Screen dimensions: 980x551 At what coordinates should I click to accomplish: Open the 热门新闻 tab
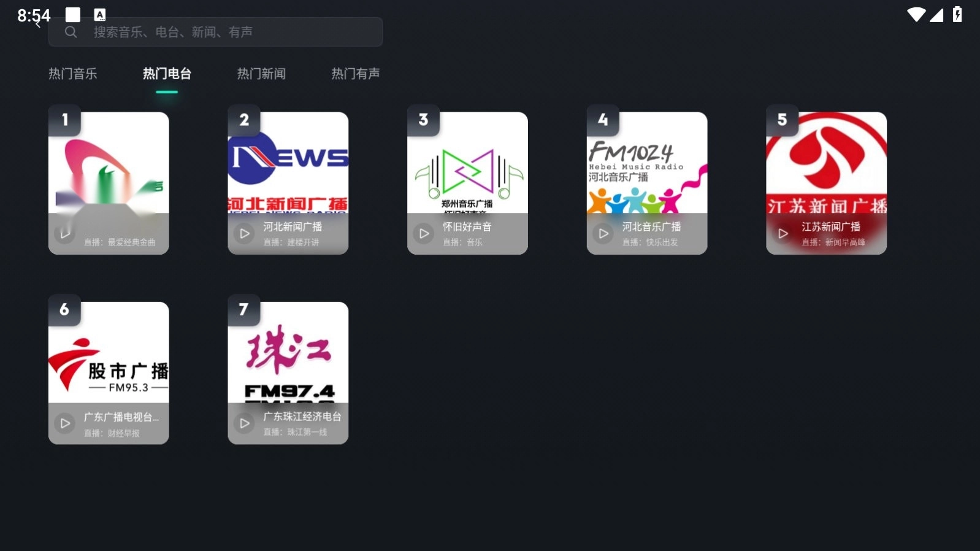click(261, 74)
